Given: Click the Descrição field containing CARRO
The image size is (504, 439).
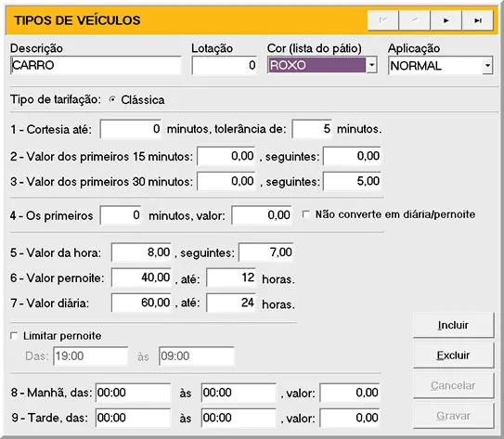Looking at the screenshot, I should tap(96, 65).
